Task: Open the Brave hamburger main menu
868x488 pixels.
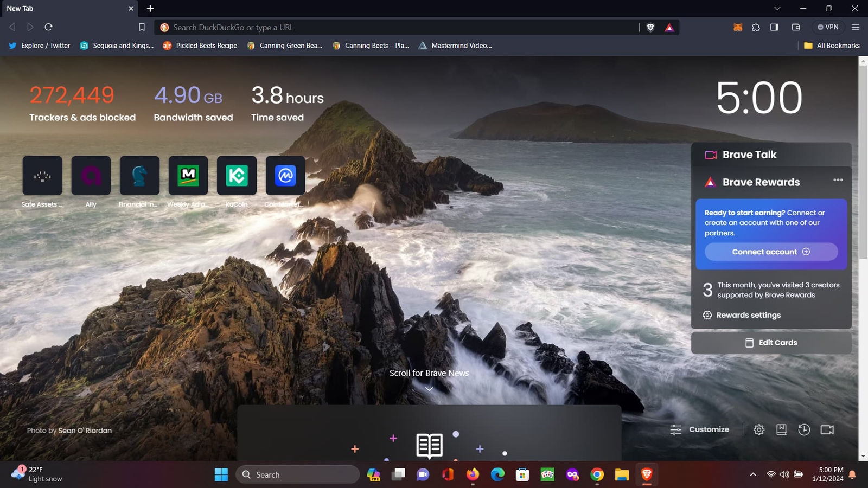Action: (x=856, y=27)
